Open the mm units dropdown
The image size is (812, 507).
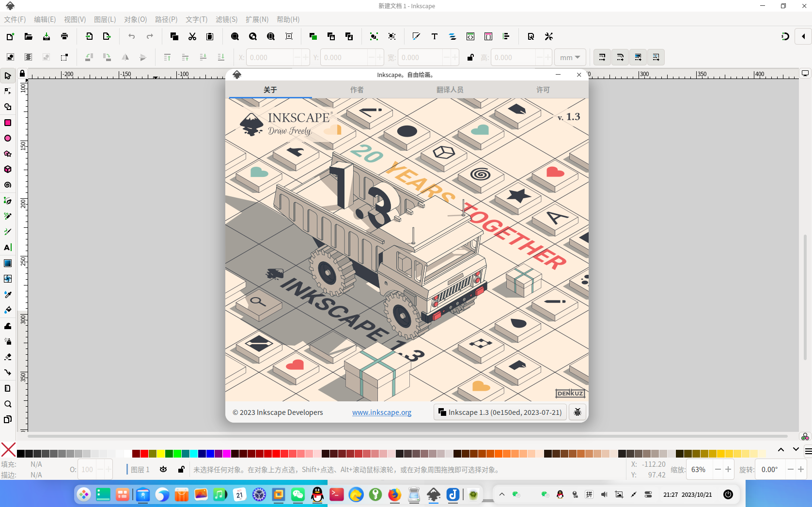click(x=570, y=57)
